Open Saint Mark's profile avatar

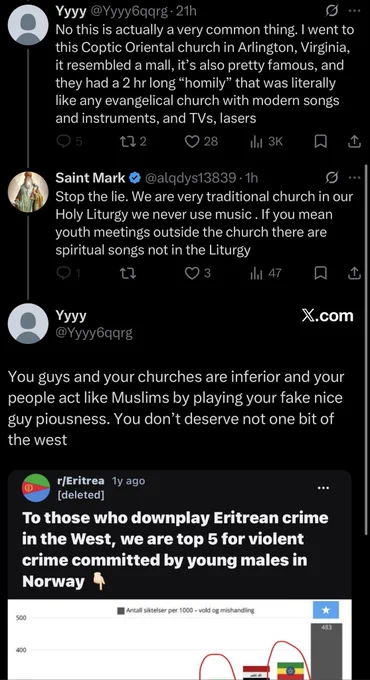[x=28, y=191]
